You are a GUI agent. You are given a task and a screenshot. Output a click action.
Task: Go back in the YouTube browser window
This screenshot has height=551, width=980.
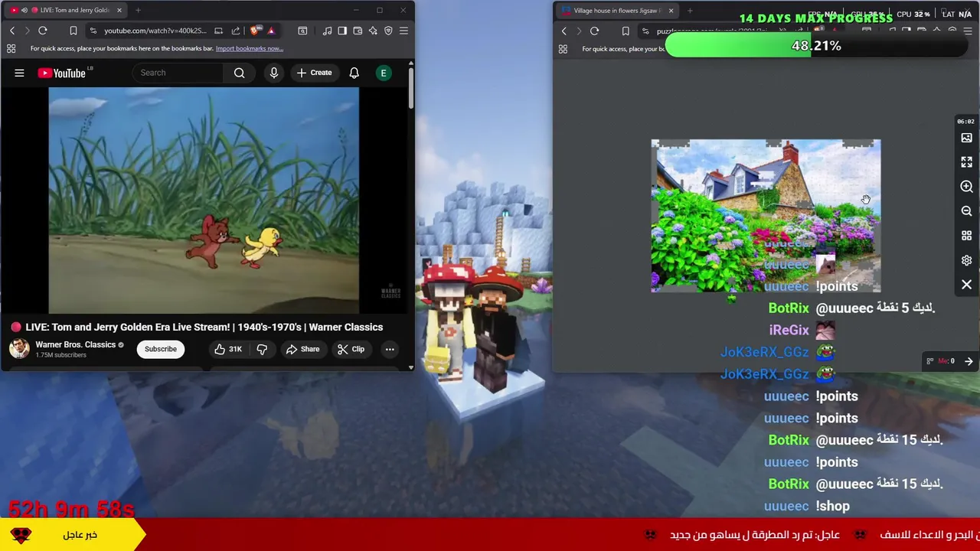coord(12,31)
